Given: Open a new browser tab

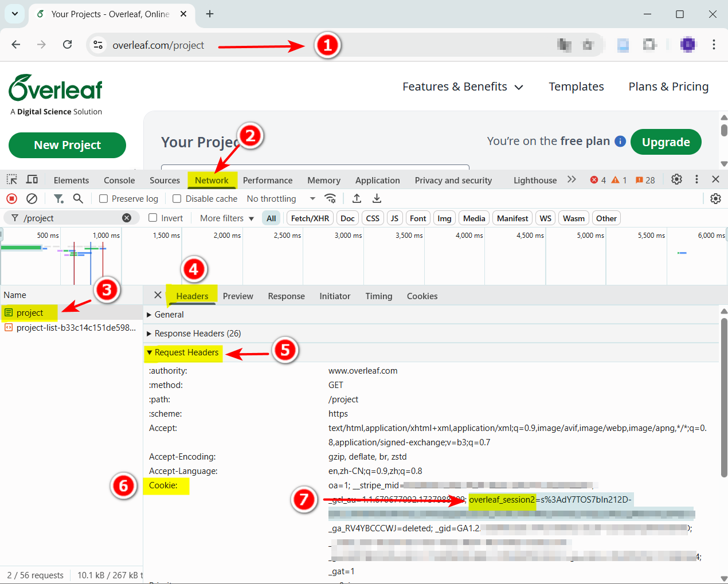Looking at the screenshot, I should (210, 14).
